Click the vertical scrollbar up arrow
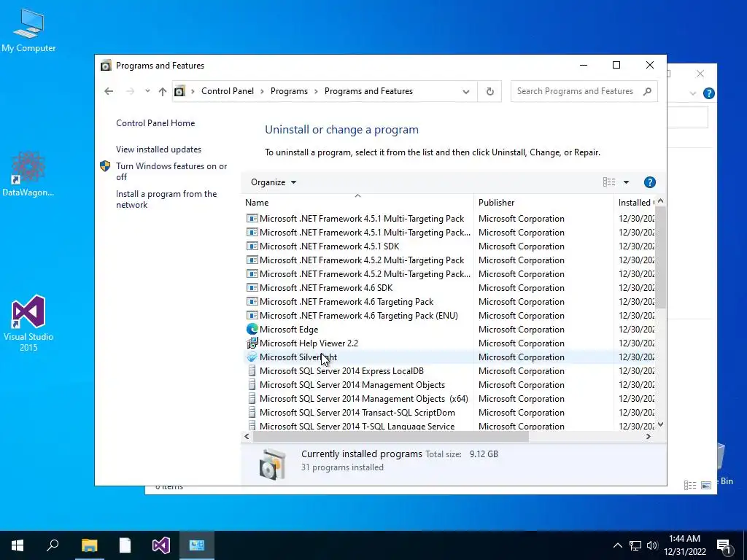 click(x=660, y=201)
